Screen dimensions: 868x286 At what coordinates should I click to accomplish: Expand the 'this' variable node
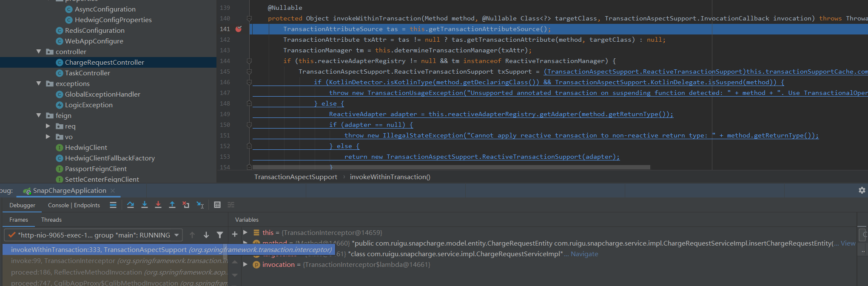point(245,232)
